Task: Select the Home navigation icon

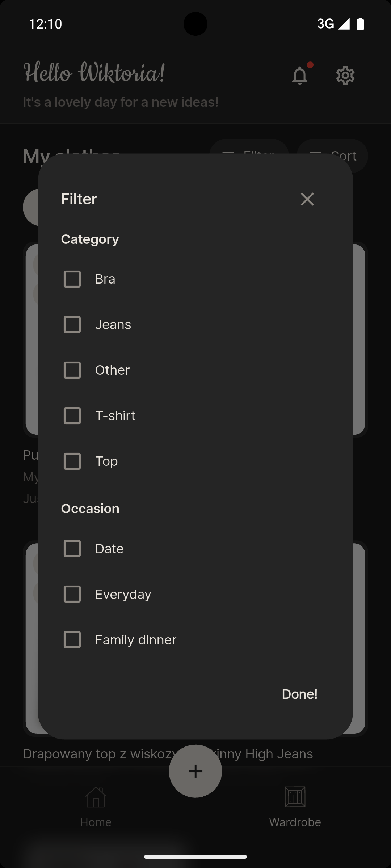Action: (96, 797)
